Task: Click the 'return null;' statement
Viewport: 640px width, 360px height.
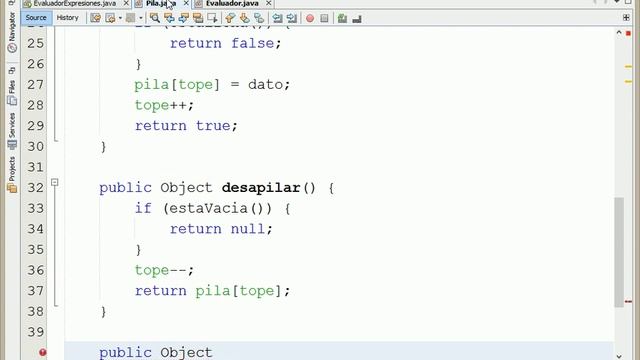Action: [x=221, y=229]
